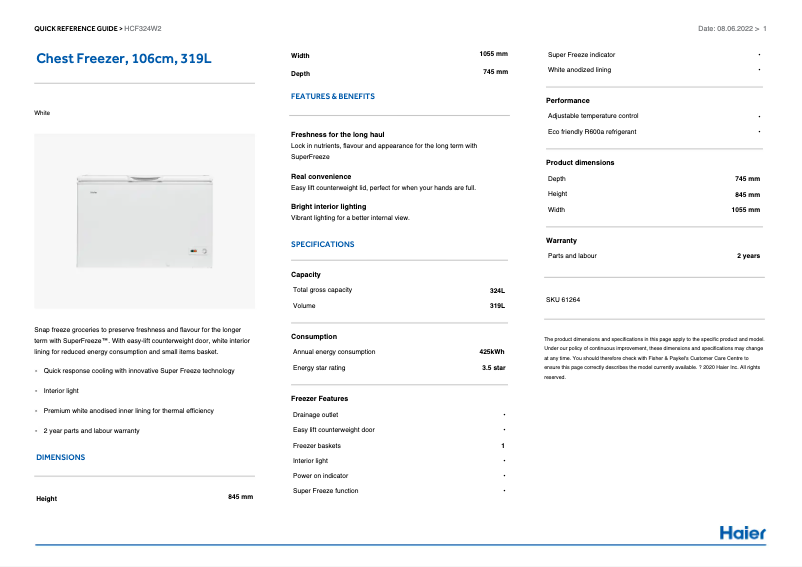Click the Haier logo
802x567 pixels.
[742, 532]
